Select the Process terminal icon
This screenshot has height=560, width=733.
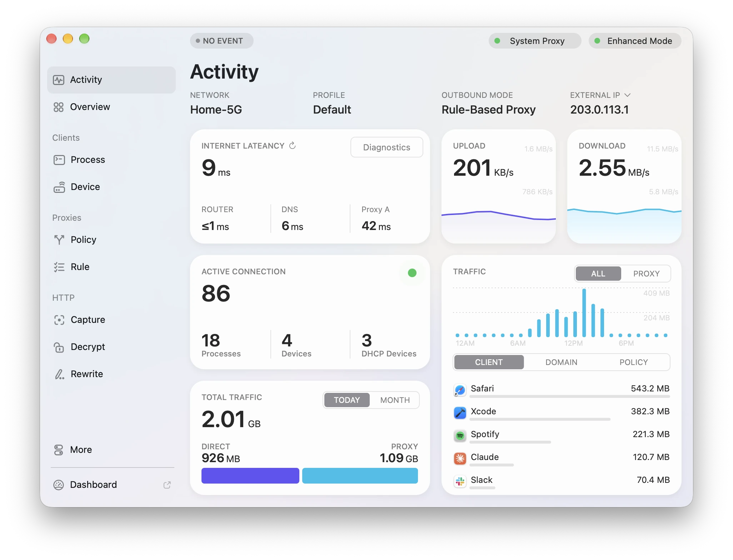59,160
